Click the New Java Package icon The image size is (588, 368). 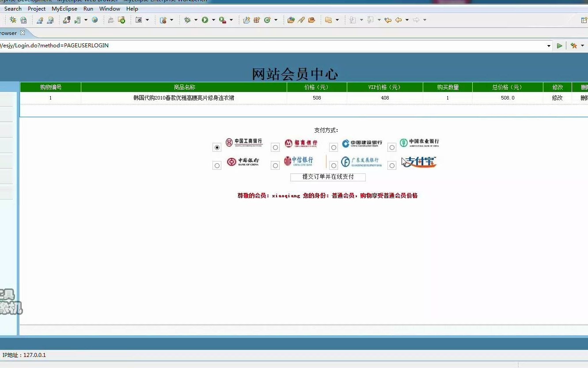[257, 20]
